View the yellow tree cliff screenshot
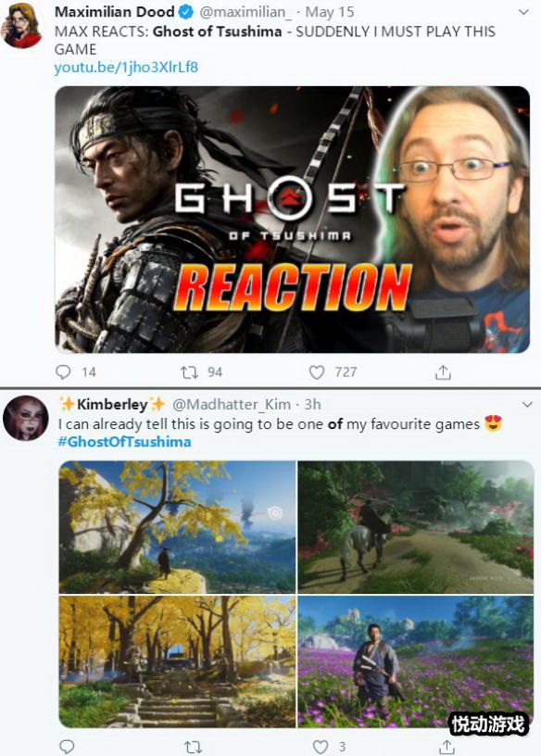Image resolution: width=541 pixels, height=756 pixels. 177,527
